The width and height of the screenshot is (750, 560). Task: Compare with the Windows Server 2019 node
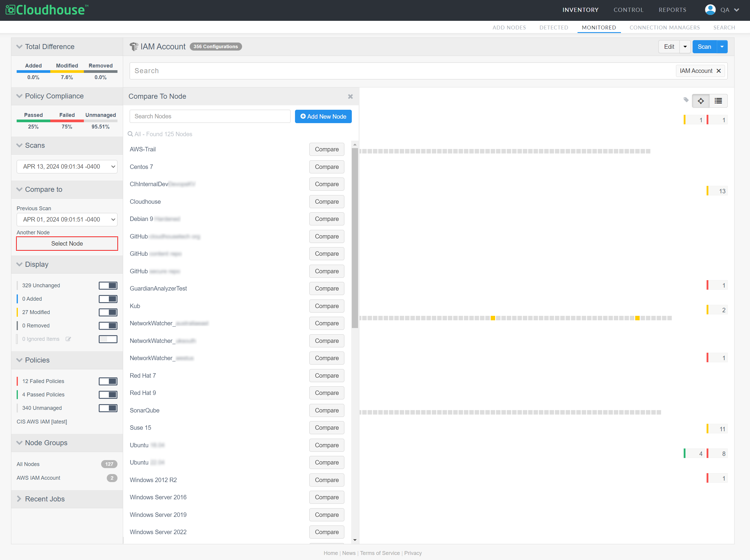(327, 515)
